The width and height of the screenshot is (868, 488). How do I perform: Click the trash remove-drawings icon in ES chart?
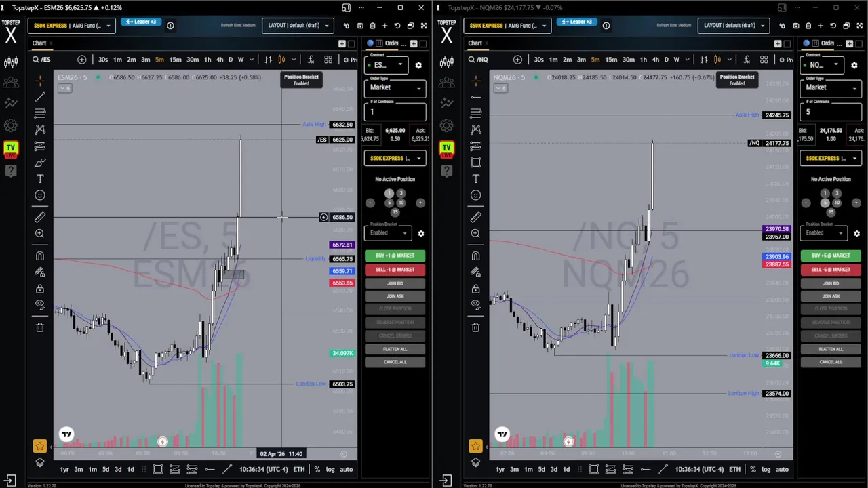[40, 327]
